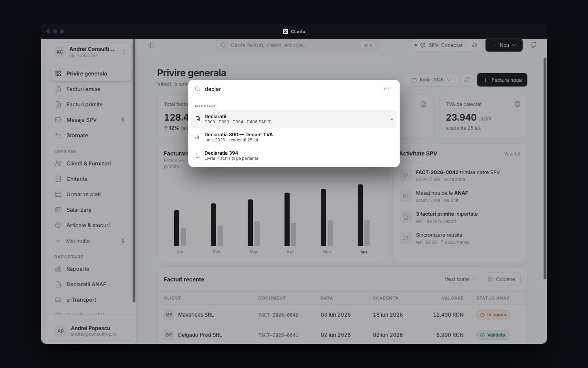Image resolution: width=588 pixels, height=368 pixels.
Task: Click the In coada status badge
Action: [x=493, y=315]
